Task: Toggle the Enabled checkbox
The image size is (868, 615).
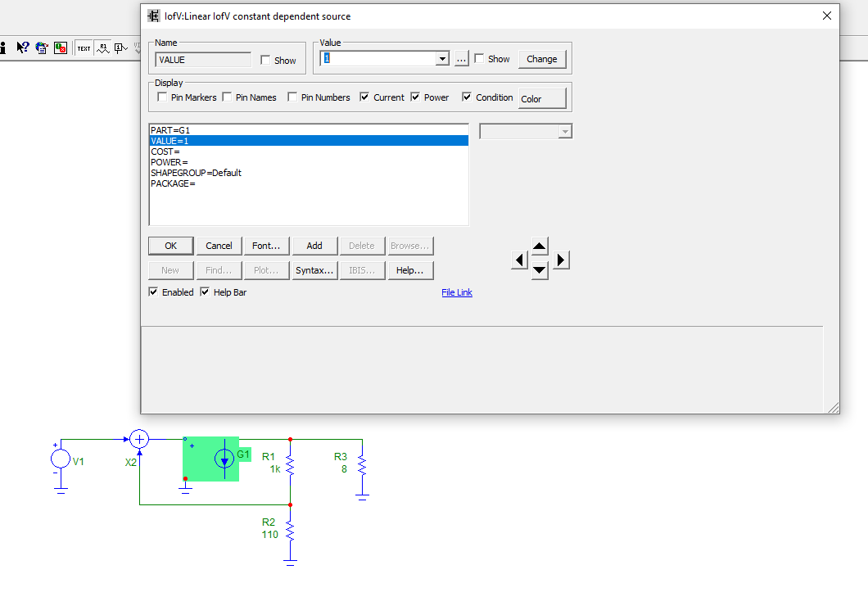Action: click(x=153, y=292)
